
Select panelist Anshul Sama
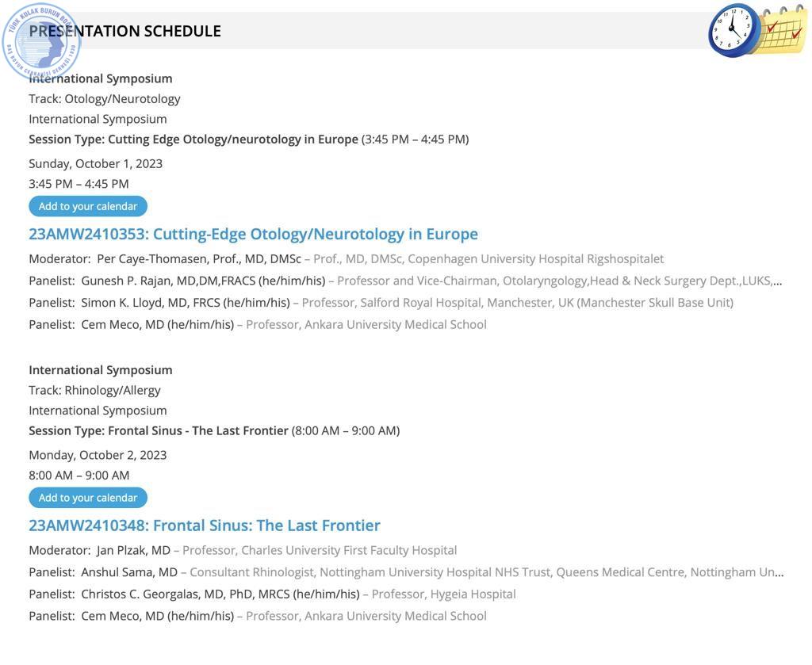(x=129, y=571)
